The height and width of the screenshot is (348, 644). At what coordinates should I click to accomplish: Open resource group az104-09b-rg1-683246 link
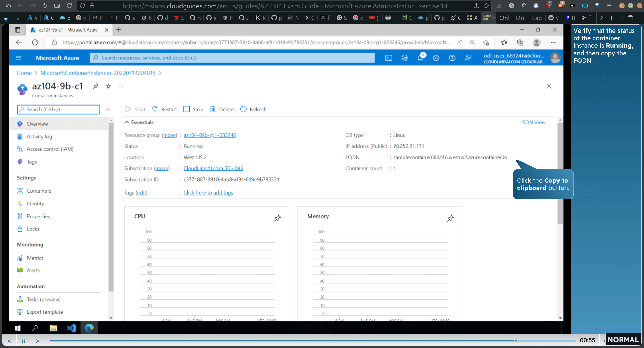click(x=210, y=135)
